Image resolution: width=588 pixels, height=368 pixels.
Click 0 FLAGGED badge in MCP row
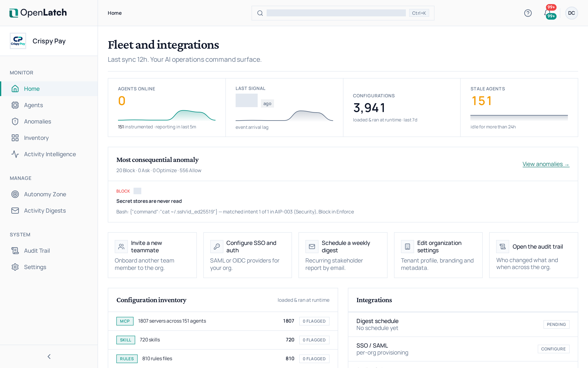pos(314,321)
